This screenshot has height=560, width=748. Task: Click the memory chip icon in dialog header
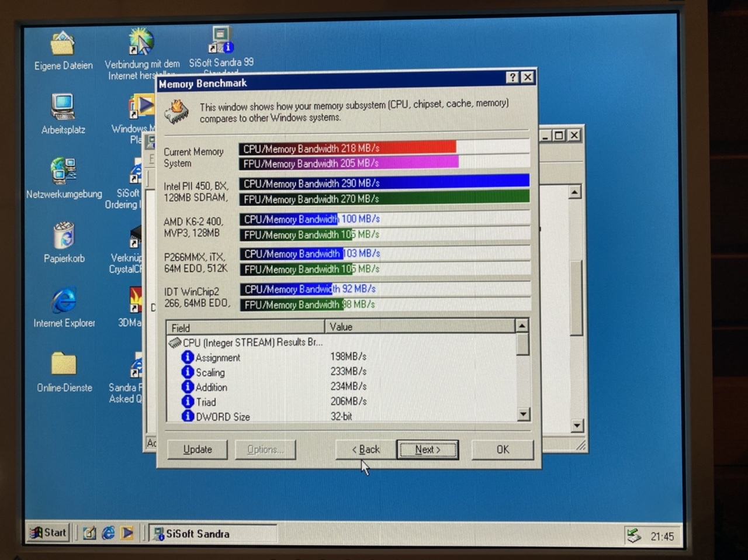176,111
